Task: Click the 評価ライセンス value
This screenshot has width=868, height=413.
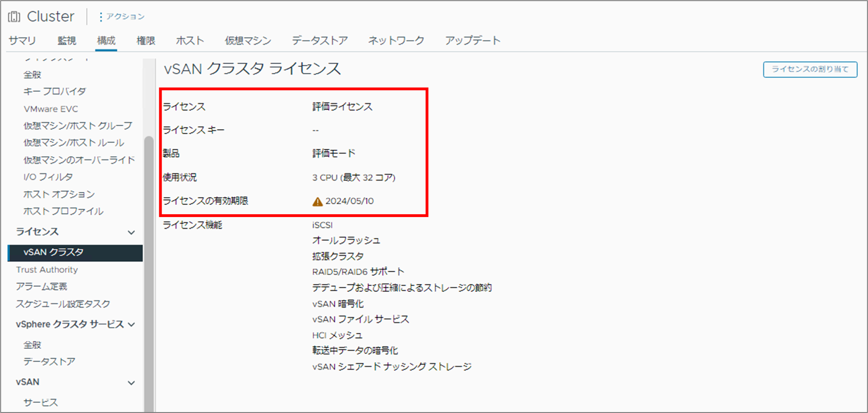Action: pos(342,107)
